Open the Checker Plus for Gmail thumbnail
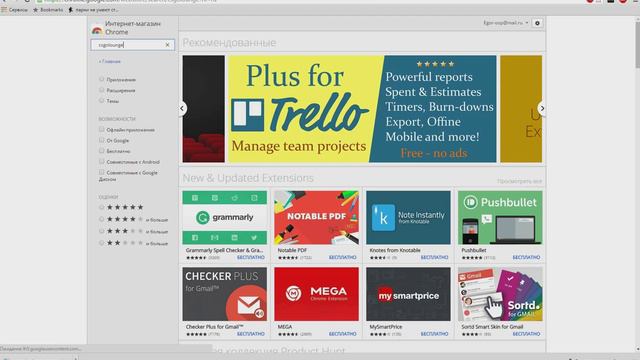Viewport: 640px width, 360px height. [224, 294]
